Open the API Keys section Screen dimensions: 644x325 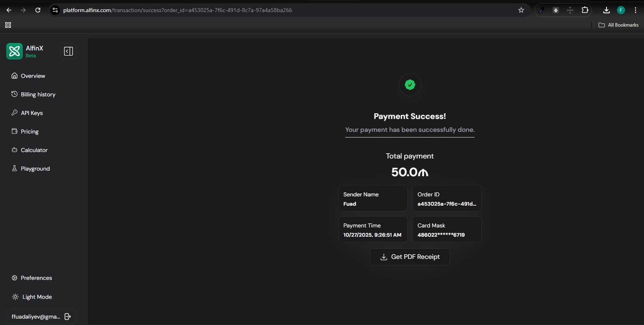coord(31,113)
